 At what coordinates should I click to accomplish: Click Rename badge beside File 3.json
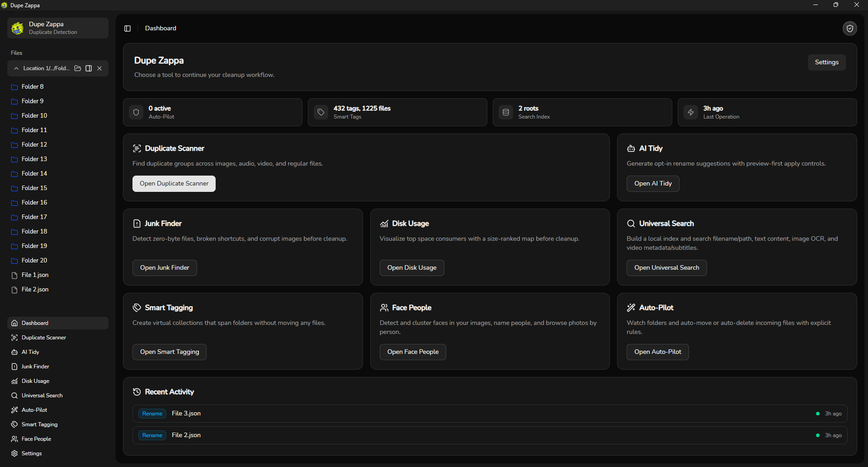tap(152, 414)
